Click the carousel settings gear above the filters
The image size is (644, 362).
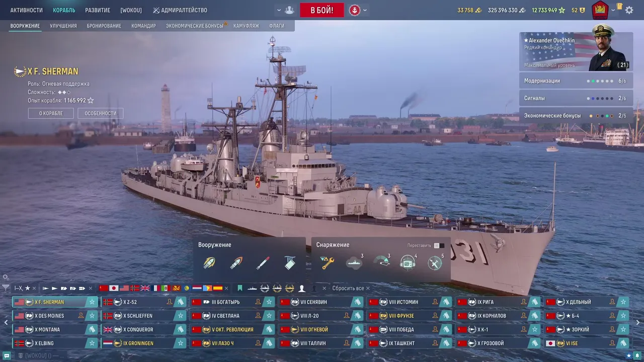[6, 278]
